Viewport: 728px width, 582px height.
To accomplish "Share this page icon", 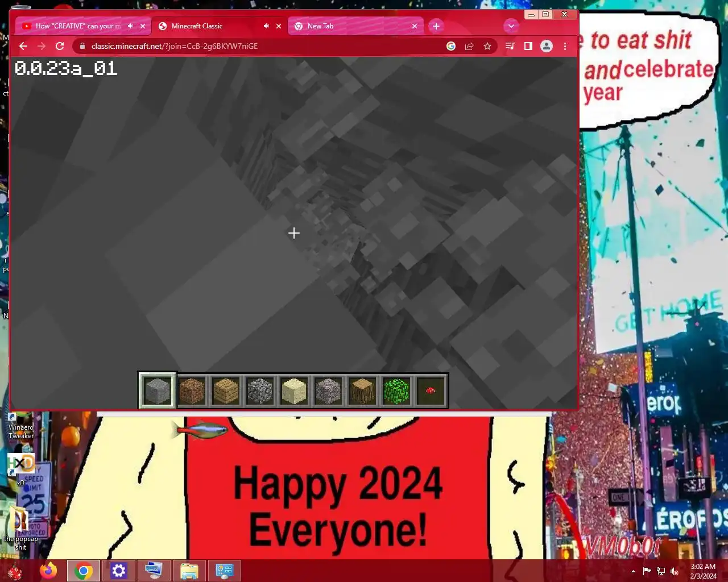I will tap(469, 46).
